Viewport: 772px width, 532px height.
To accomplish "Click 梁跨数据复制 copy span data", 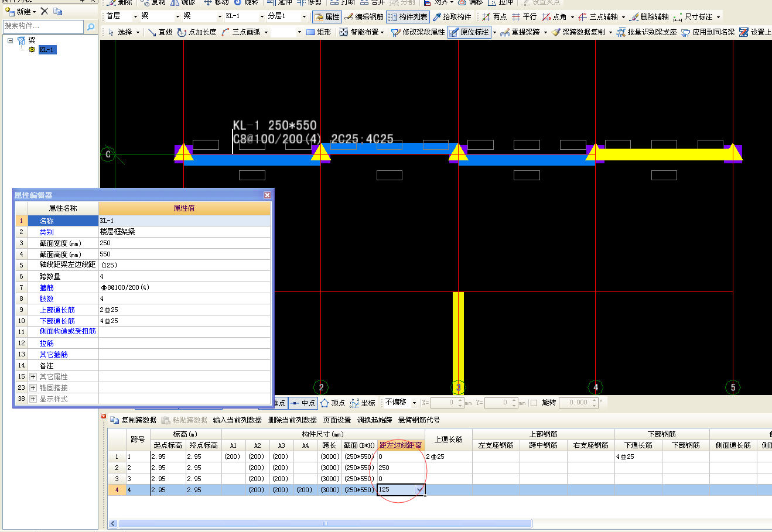I will tap(578, 32).
